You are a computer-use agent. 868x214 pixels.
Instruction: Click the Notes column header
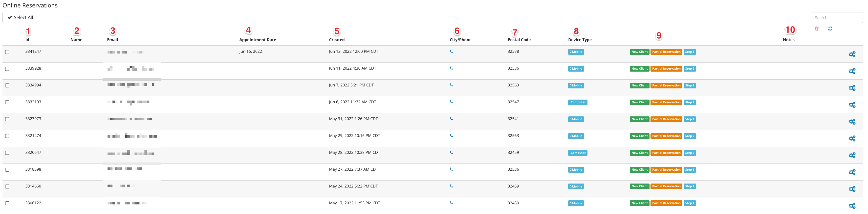pyautogui.click(x=788, y=40)
